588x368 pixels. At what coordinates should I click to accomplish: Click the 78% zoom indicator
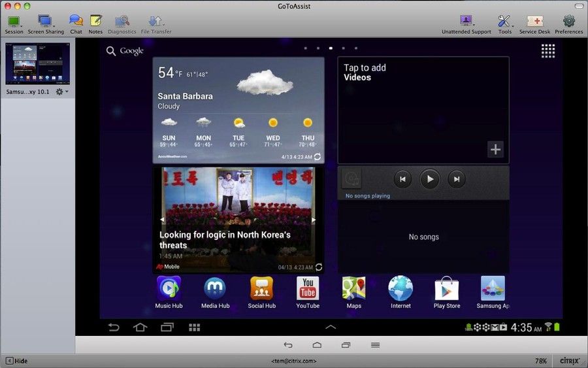(541, 361)
